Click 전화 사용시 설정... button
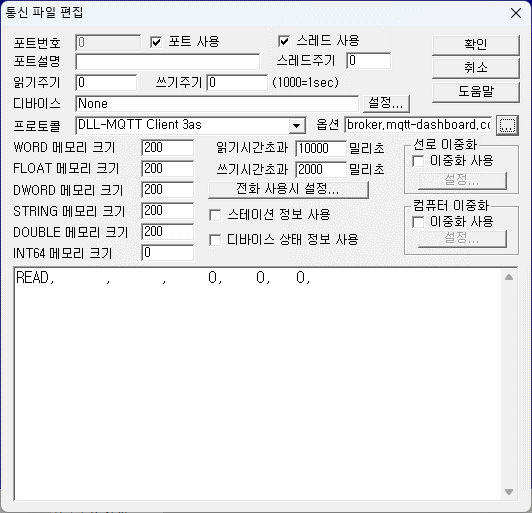 click(x=288, y=189)
